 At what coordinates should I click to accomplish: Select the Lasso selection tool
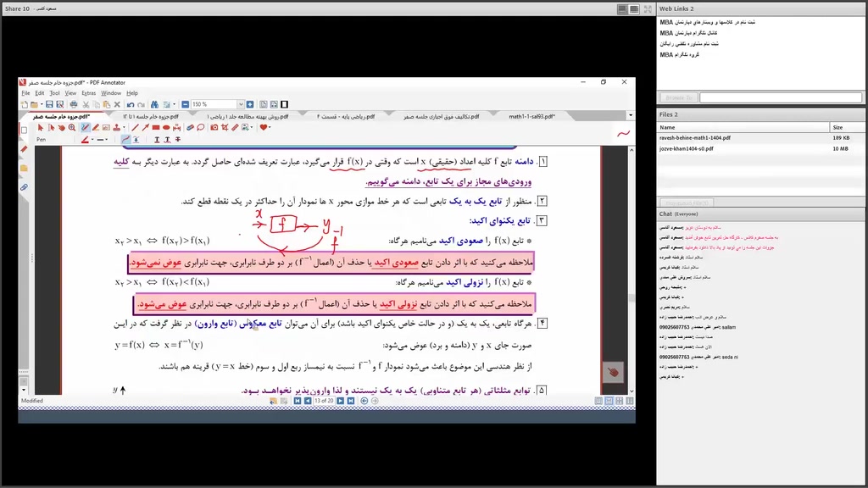click(x=200, y=127)
